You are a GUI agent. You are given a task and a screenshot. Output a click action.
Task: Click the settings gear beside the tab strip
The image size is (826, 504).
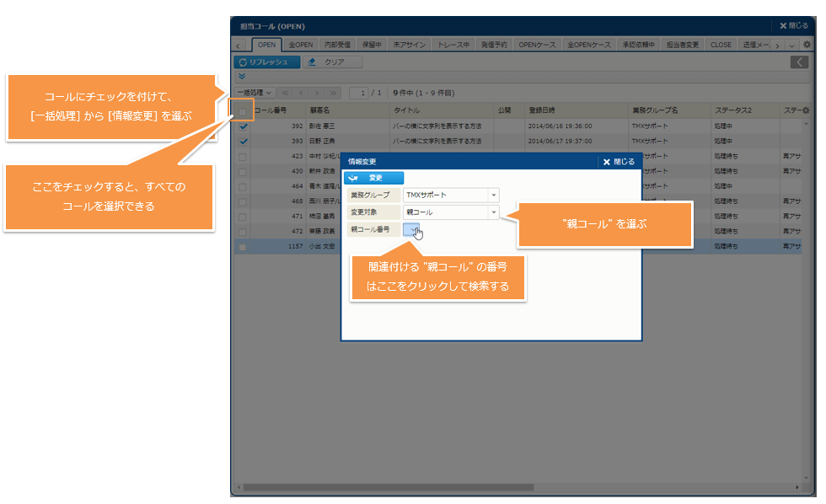click(807, 45)
